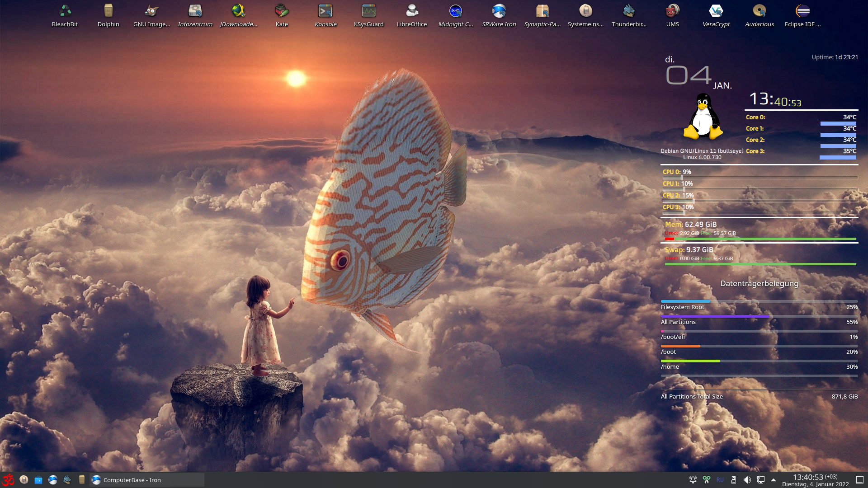Image resolution: width=868 pixels, height=488 pixels.
Task: Open the BleachBit desktop icon
Action: [x=65, y=11]
